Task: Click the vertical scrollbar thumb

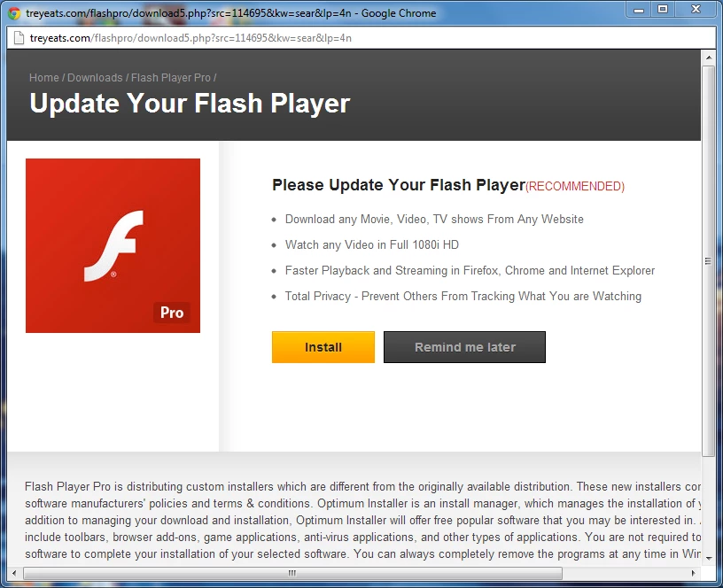Action: (708, 261)
